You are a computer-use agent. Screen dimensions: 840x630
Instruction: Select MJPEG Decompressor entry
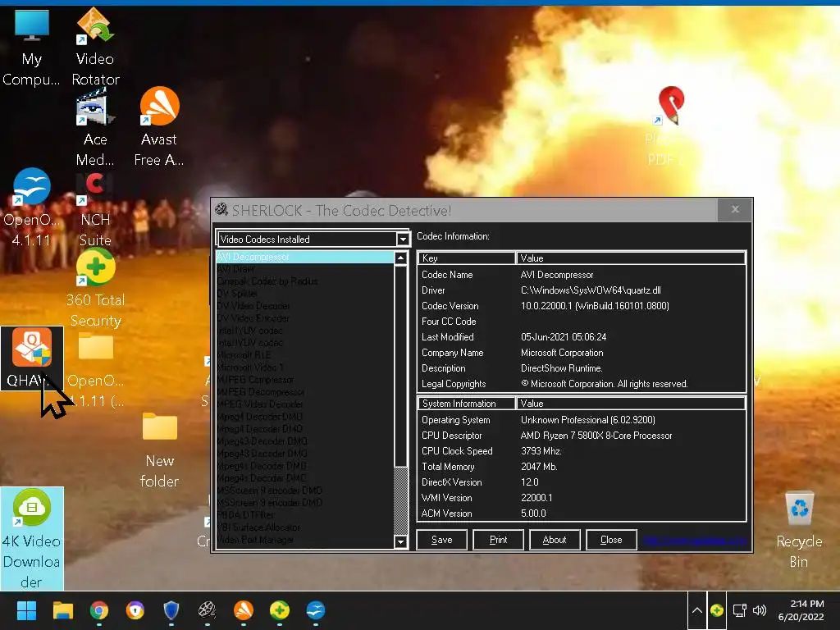point(304,392)
